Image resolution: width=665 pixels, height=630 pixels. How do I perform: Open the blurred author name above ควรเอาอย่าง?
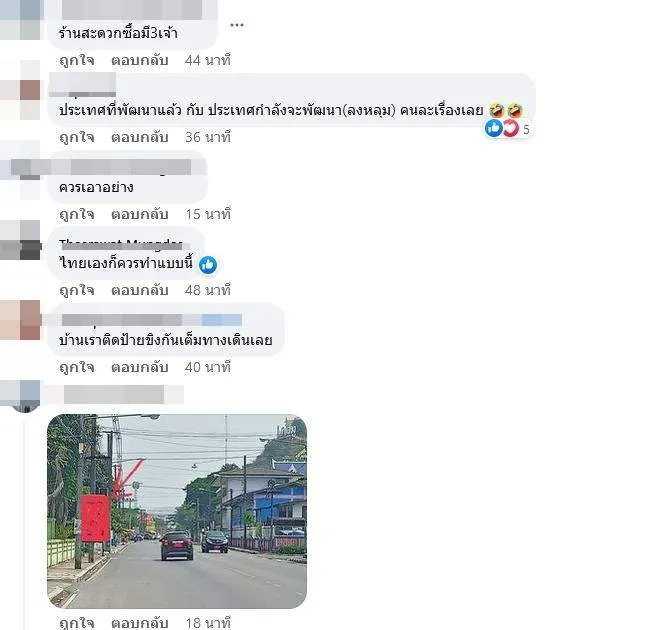(126, 167)
